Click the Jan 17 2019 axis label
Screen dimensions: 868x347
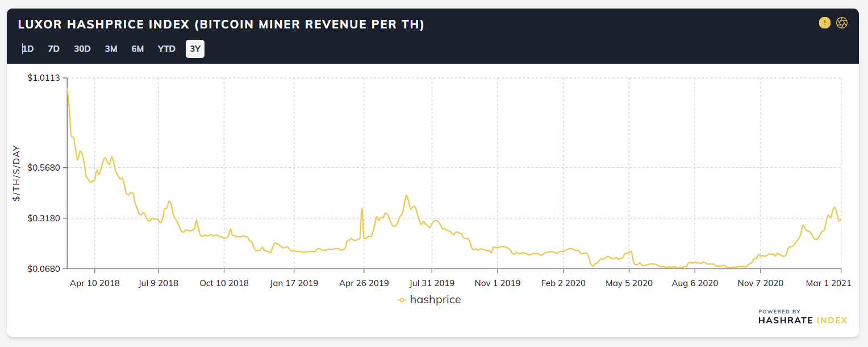pyautogui.click(x=294, y=283)
